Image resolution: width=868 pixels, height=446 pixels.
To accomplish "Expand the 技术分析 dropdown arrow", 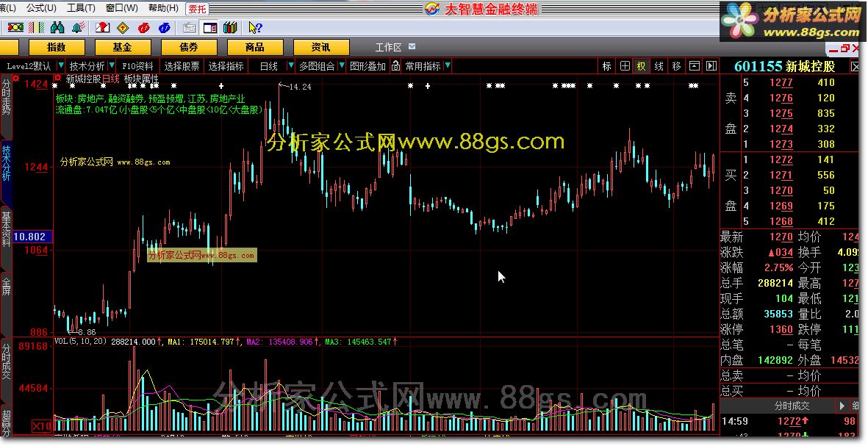I will coord(112,66).
